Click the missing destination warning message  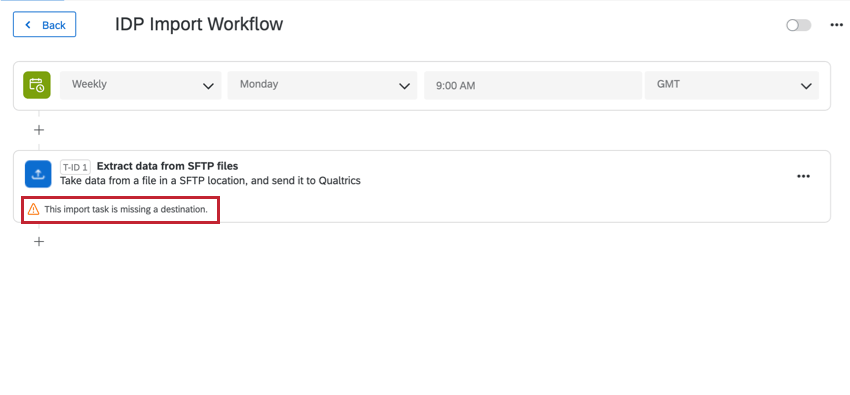point(126,209)
